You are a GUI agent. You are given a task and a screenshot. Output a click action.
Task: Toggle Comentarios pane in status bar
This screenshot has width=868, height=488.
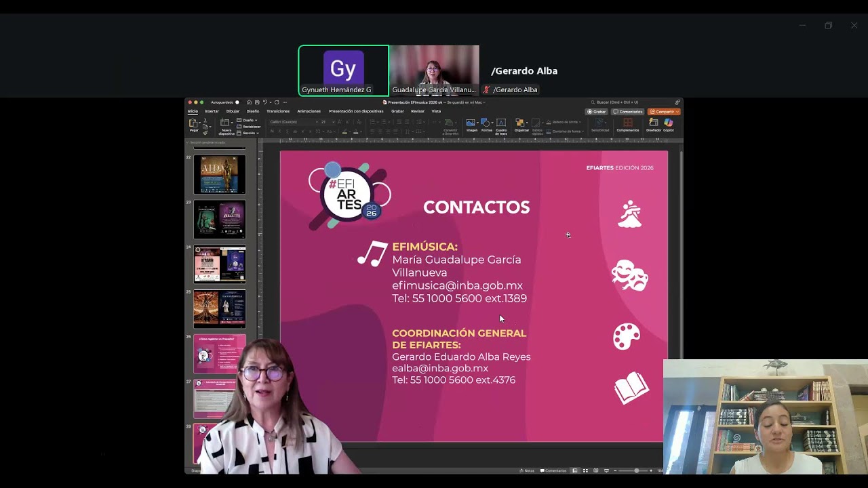pos(553,470)
